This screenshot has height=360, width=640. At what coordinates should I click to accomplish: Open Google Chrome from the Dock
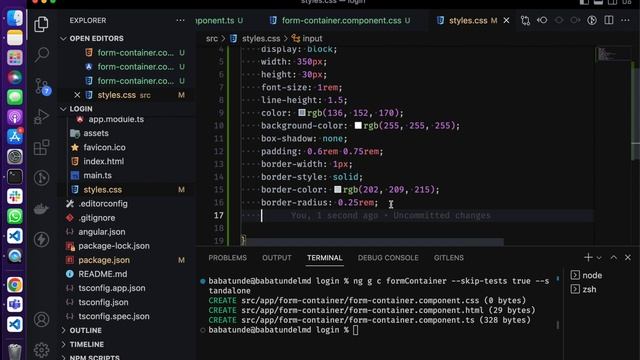coord(15,284)
